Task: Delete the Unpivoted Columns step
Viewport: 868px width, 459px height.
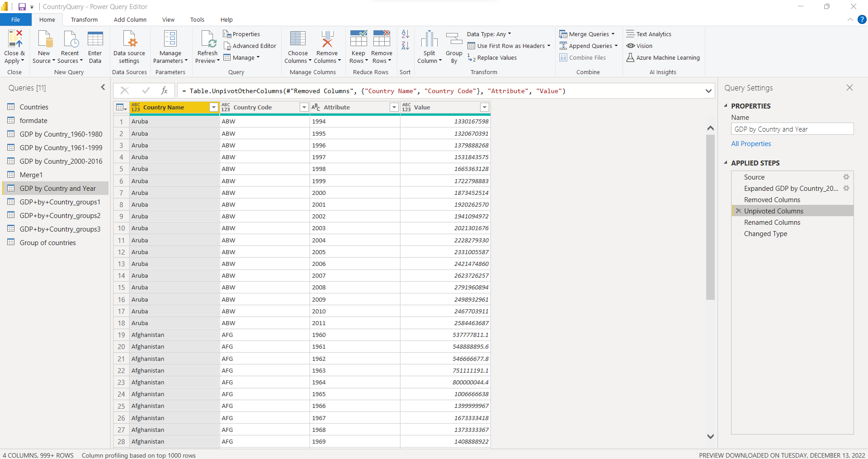Action: [x=738, y=211]
